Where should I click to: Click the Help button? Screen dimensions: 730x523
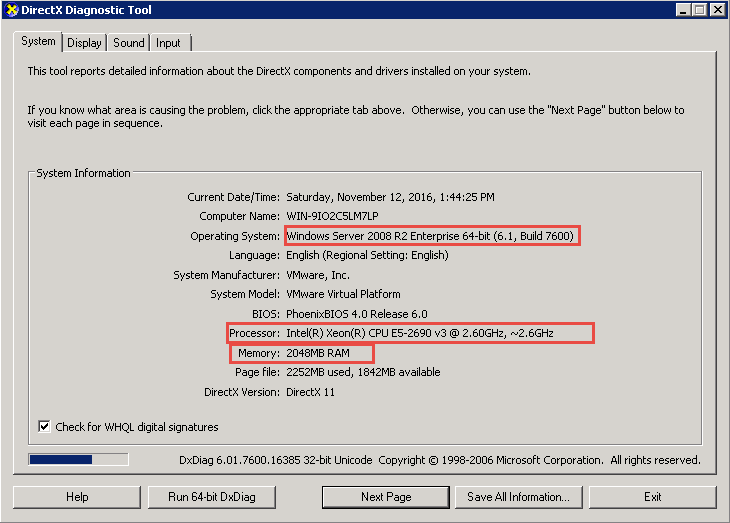coord(77,497)
